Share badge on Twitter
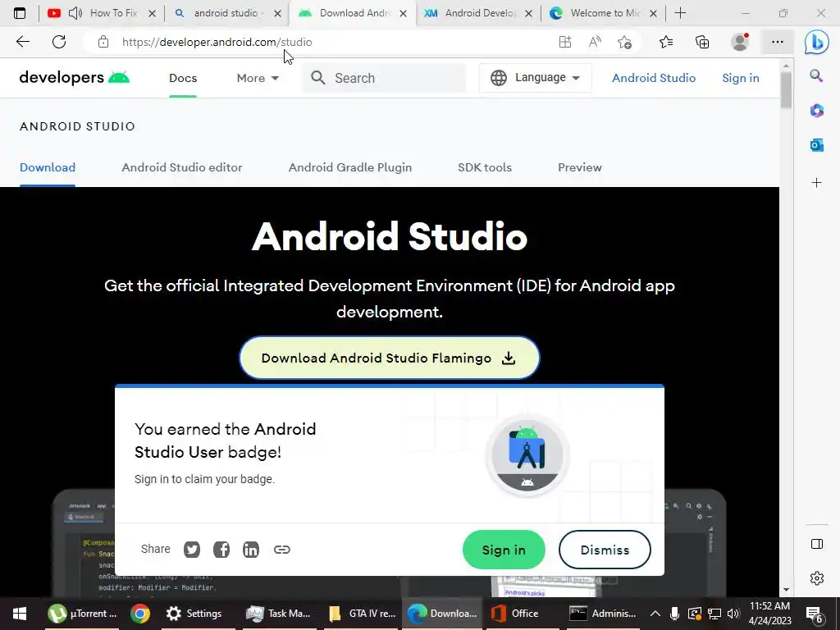 coord(192,549)
